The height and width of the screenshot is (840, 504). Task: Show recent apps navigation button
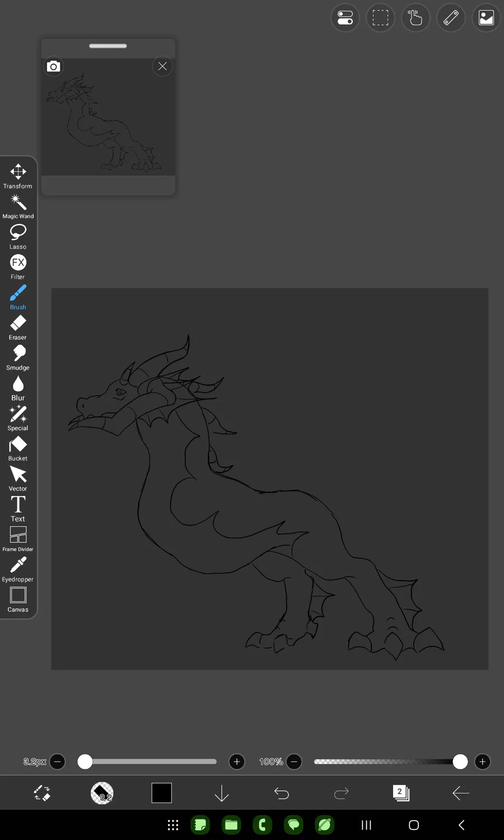coord(366,825)
